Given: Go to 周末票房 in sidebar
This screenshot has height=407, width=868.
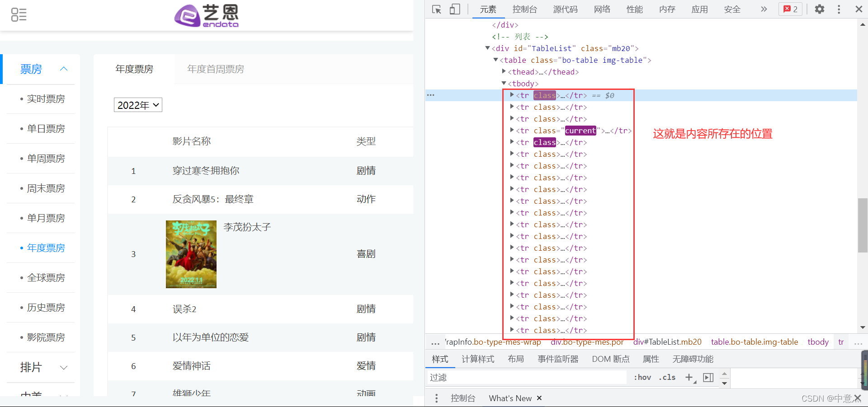Looking at the screenshot, I should tap(46, 188).
